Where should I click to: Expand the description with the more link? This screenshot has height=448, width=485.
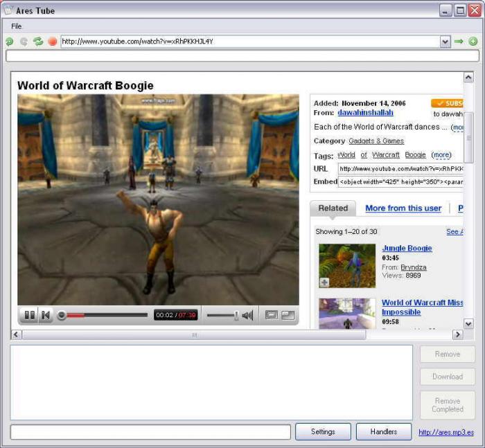[457, 127]
